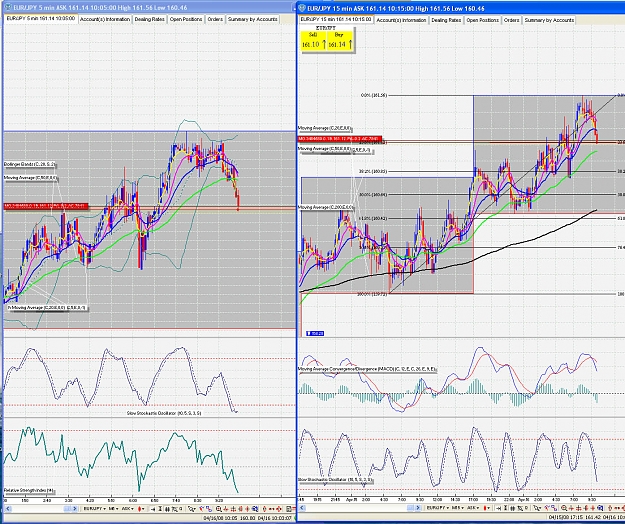Screen dimensions: 625x524
Task: Click the 0.0% (161.56) Fibonacci level label
Action: point(373,95)
